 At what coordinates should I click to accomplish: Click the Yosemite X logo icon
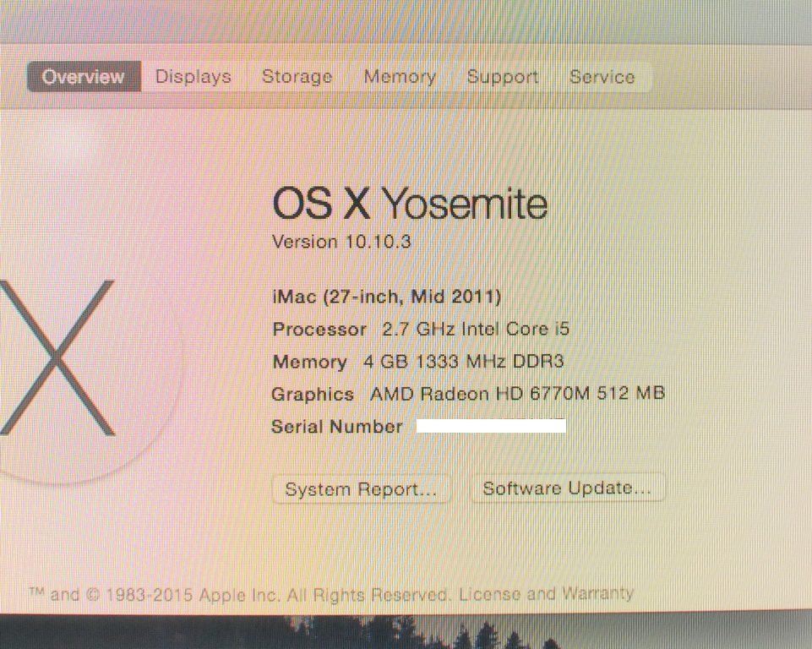pos(57,357)
